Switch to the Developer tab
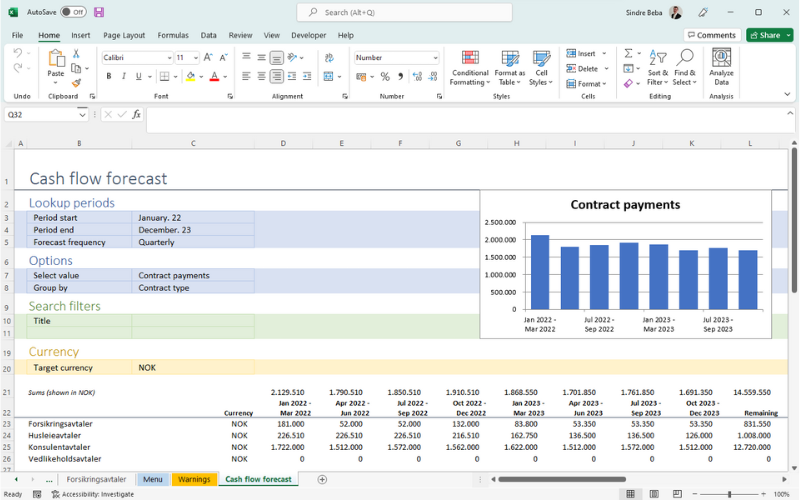Image resolution: width=800 pixels, height=500 pixels. [x=309, y=35]
